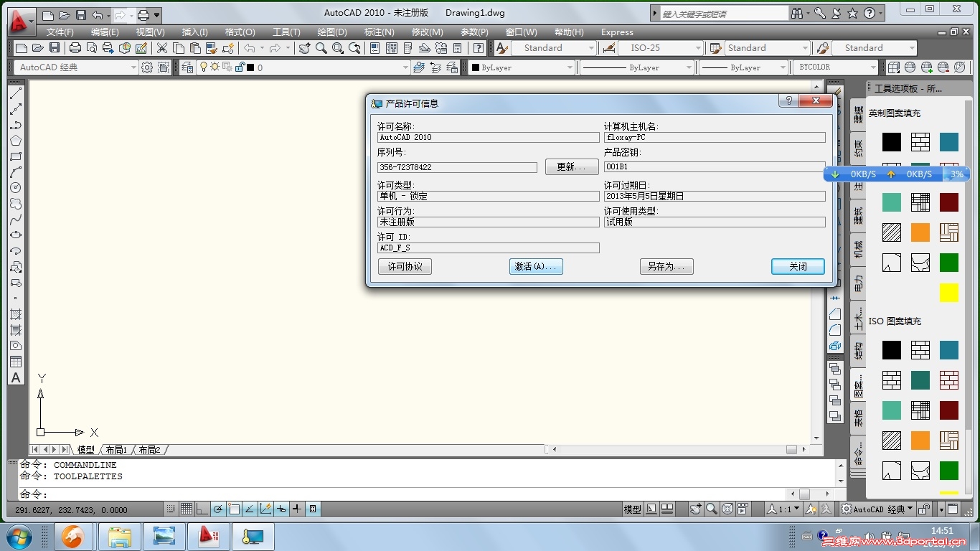The width and height of the screenshot is (980, 551).
Task: Expand the Quick Access toolbar customize arrow
Action: [157, 14]
